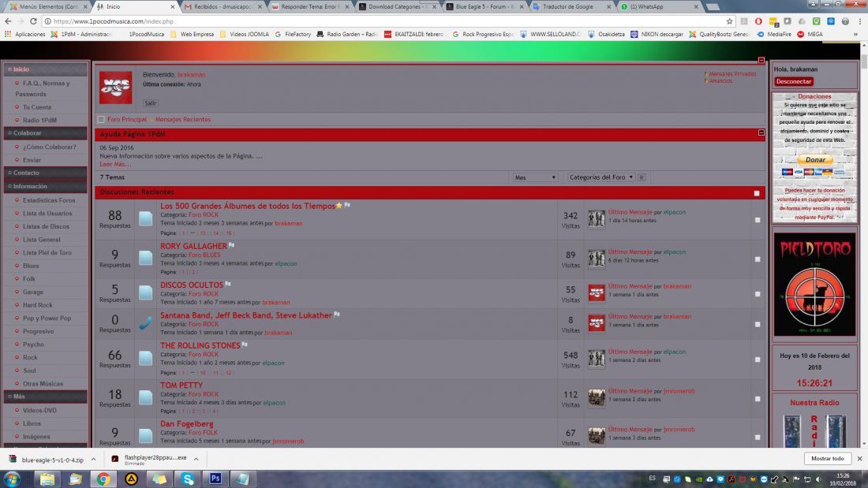Open the Radio Garden bookmark
The width and height of the screenshot is (868, 488).
pos(346,35)
